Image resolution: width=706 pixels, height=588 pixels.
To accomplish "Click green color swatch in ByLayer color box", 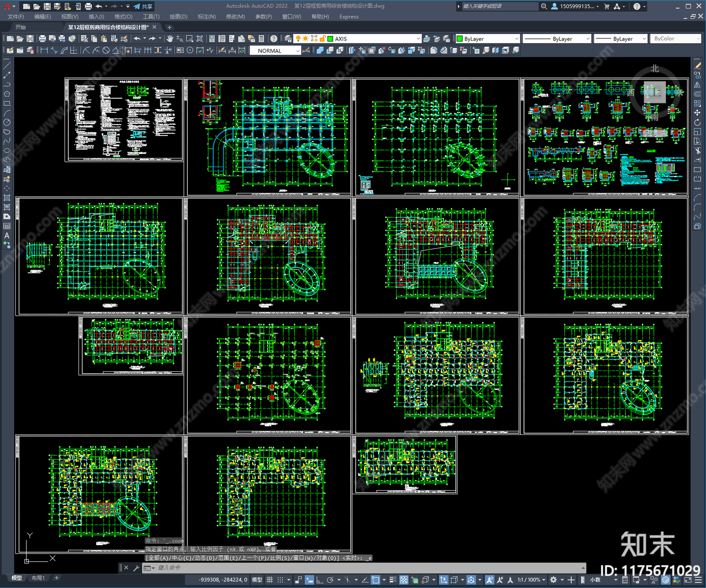I will click(x=459, y=39).
